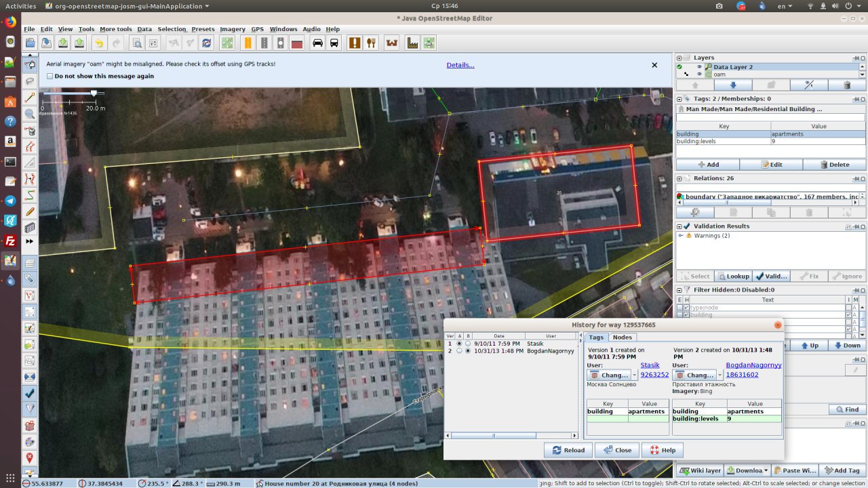868x488 pixels.
Task: Click the brick wall preset icon
Action: [296, 43]
